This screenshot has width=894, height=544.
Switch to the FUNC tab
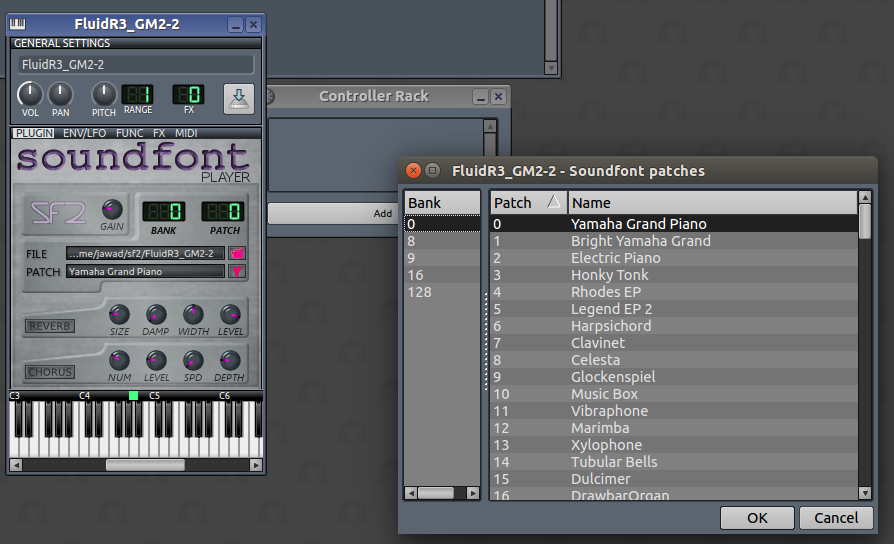click(129, 133)
